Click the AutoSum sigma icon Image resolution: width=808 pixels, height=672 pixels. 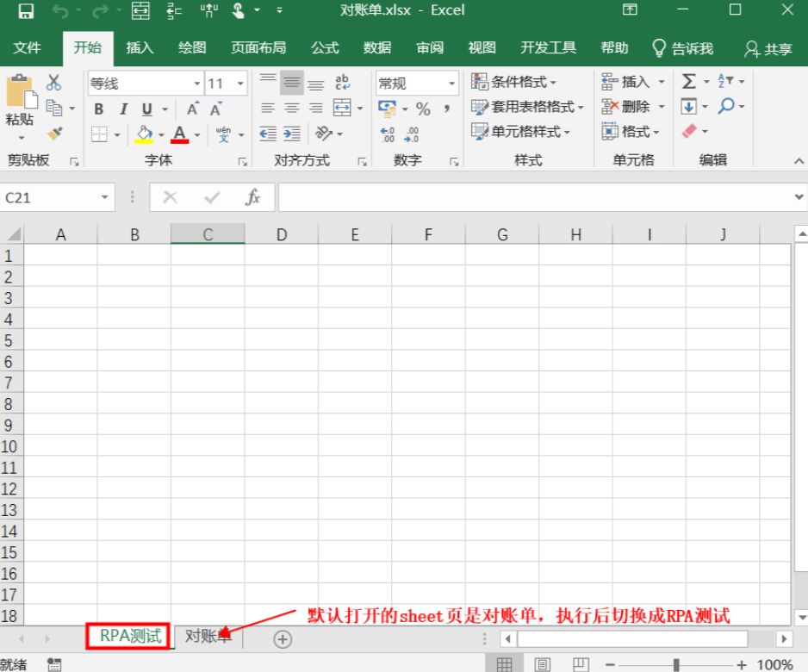689,82
